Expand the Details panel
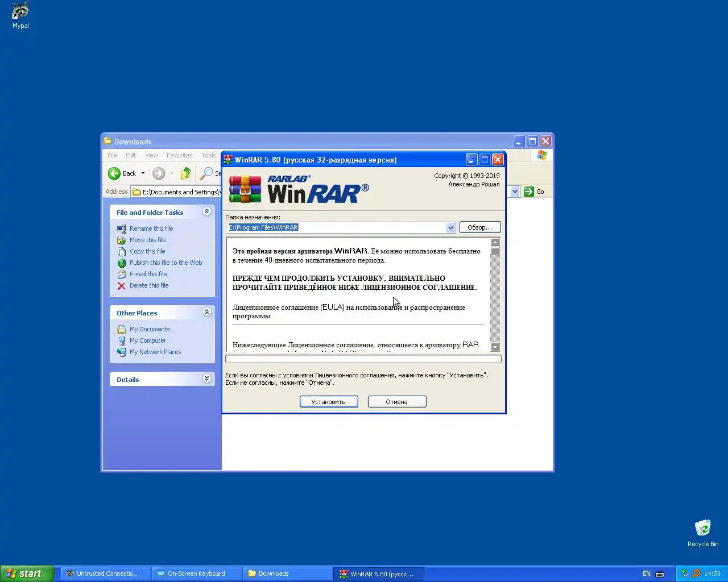Image resolution: width=728 pixels, height=582 pixels. tap(207, 379)
